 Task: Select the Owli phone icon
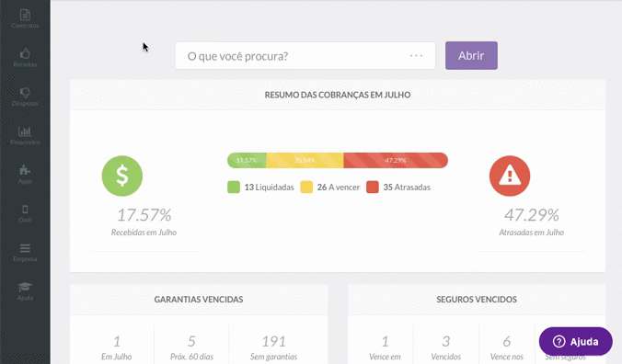(25, 210)
